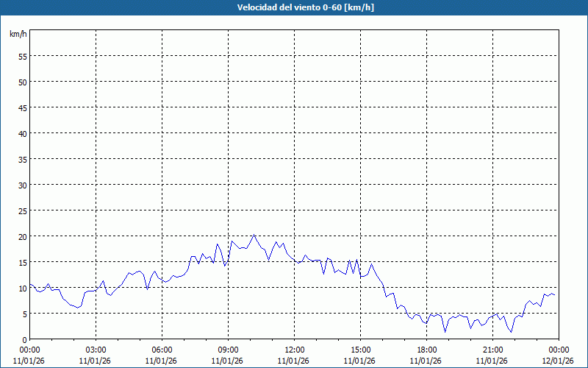
Task: Select the 06:00 time marker
Action: [x=162, y=350]
